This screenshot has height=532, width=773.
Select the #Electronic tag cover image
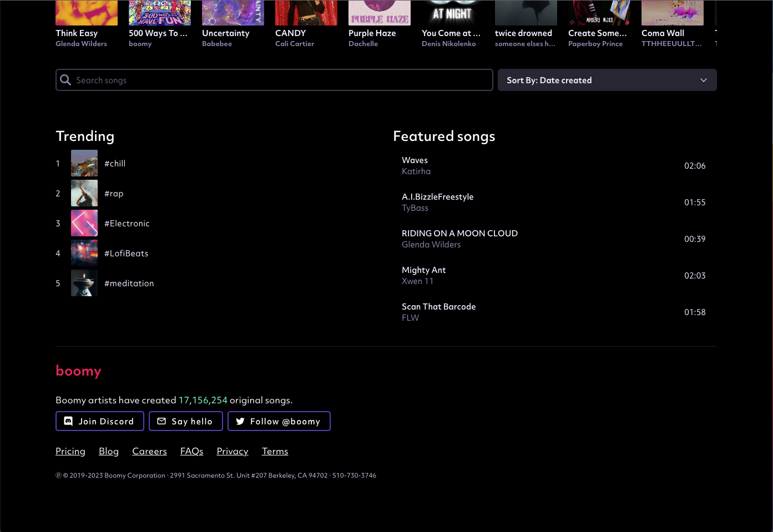tap(84, 223)
